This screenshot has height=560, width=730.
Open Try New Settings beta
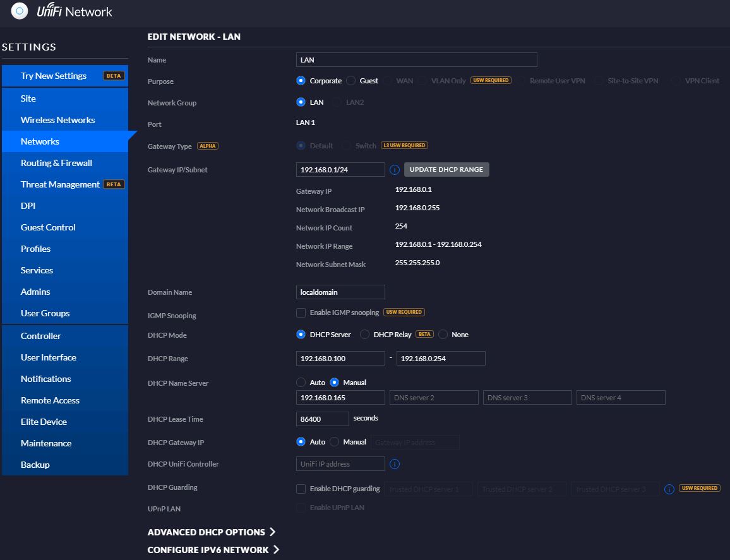click(65, 76)
